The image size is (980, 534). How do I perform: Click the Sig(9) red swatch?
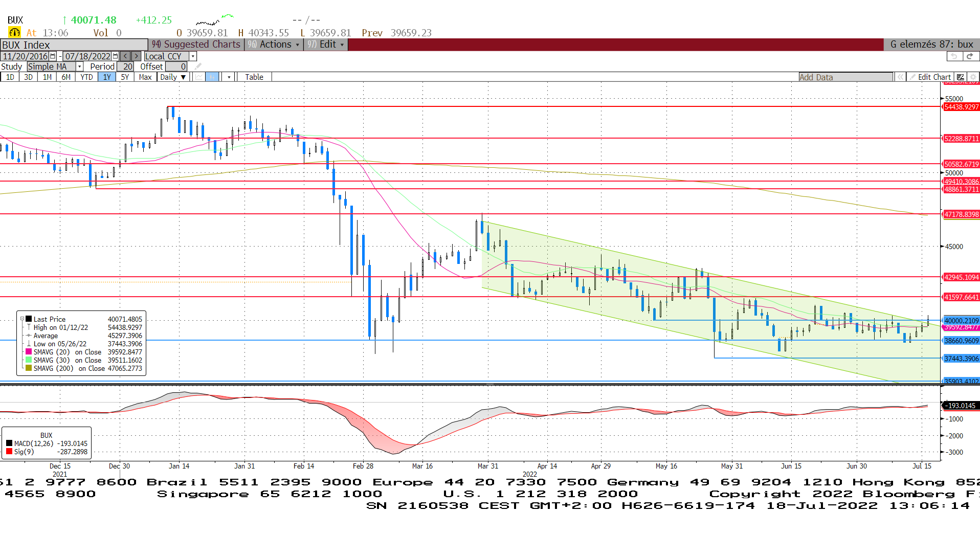coord(9,452)
